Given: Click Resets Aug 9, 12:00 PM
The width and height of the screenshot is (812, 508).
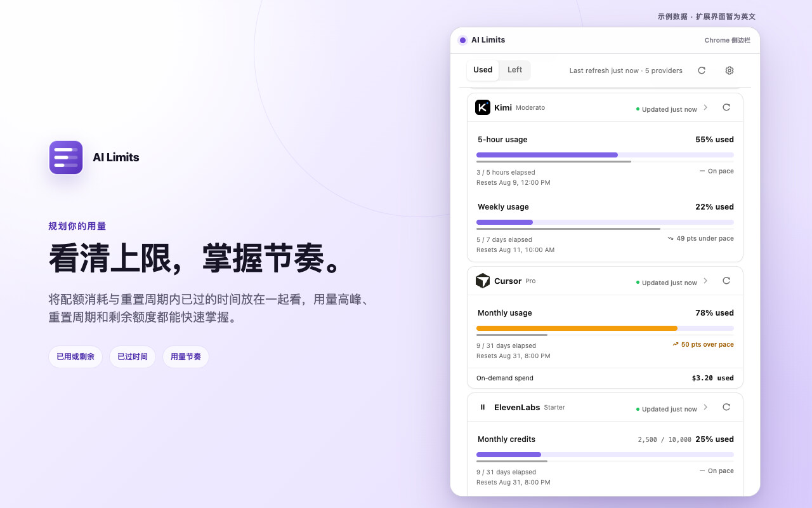Looking at the screenshot, I should pos(513,182).
